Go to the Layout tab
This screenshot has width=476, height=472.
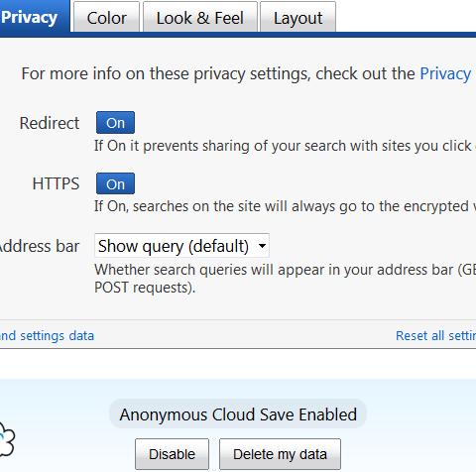tap(297, 17)
